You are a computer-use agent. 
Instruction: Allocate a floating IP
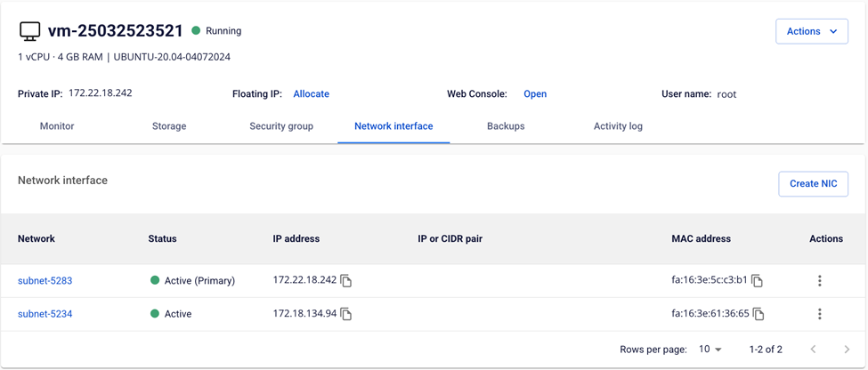click(x=311, y=94)
